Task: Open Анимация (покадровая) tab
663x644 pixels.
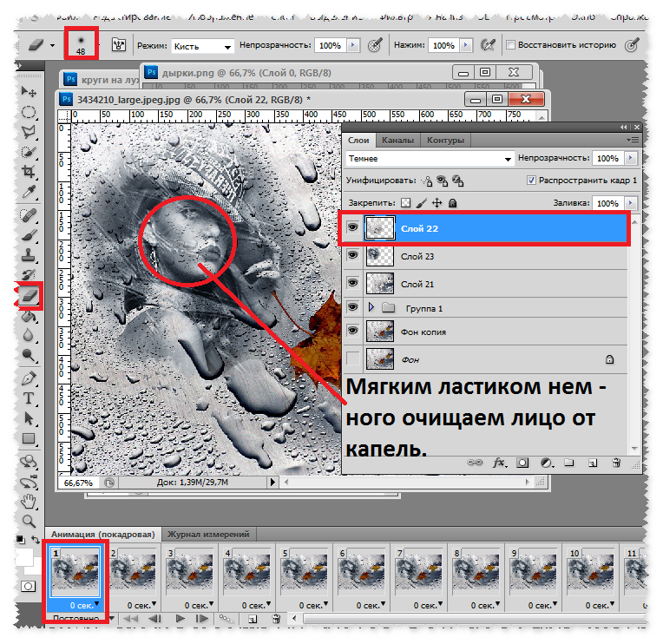Action: 103,534
